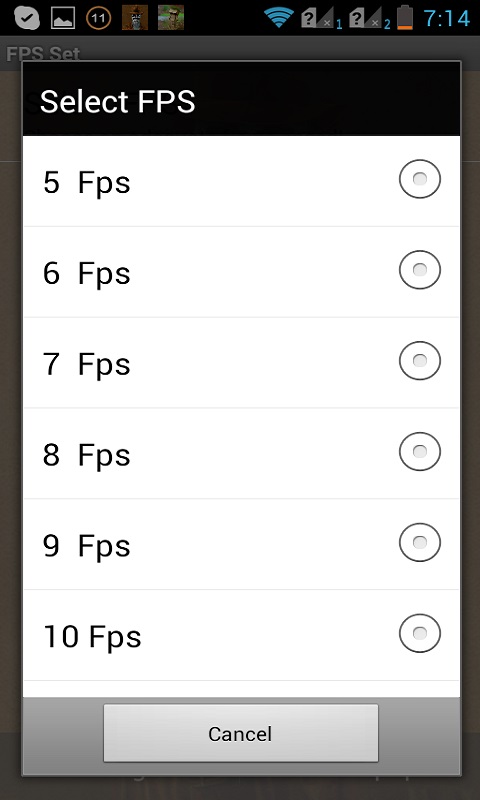Open the second game thumbnail notification

coord(170,17)
